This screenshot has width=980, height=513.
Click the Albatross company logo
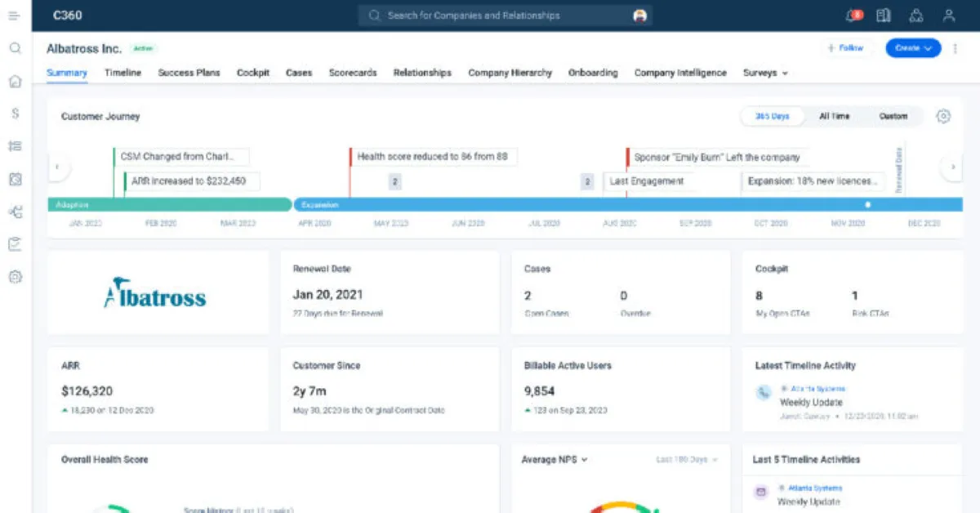point(155,294)
